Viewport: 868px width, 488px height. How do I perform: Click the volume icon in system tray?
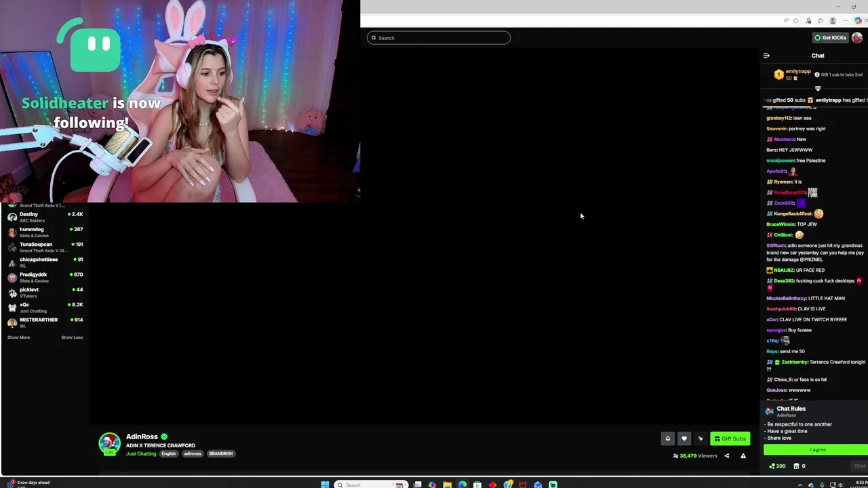coord(841,485)
